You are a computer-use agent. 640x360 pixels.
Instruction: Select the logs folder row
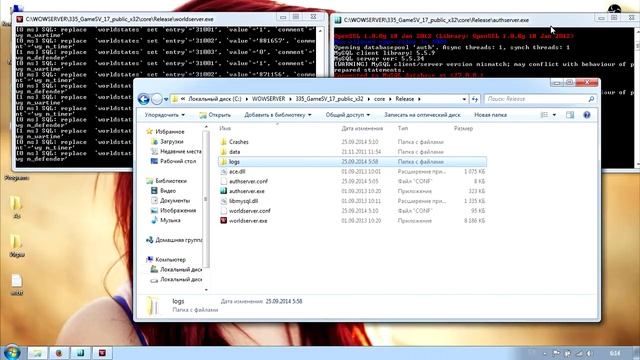(352, 162)
